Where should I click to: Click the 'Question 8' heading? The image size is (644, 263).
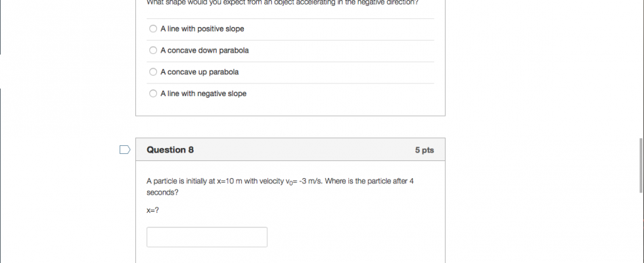(170, 150)
